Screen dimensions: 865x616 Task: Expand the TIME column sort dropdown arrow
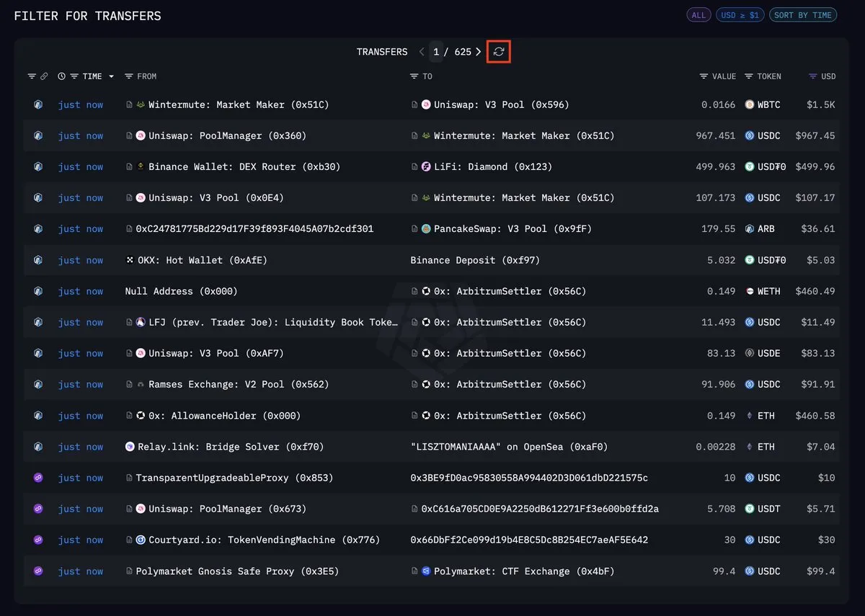point(111,76)
